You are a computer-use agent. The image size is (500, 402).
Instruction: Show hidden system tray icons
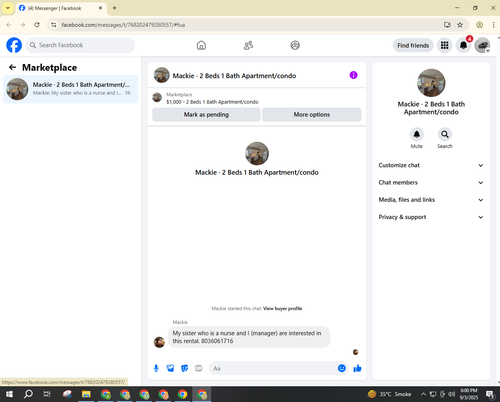pyautogui.click(x=423, y=395)
